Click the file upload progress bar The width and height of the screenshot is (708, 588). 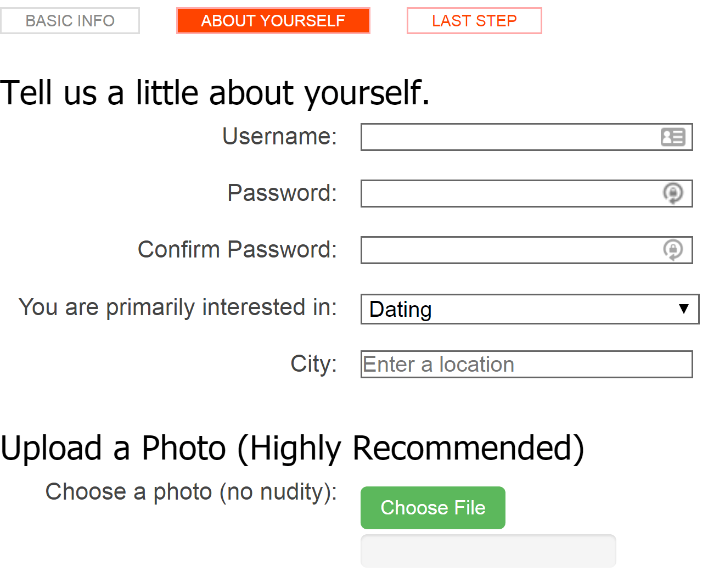pos(488,551)
